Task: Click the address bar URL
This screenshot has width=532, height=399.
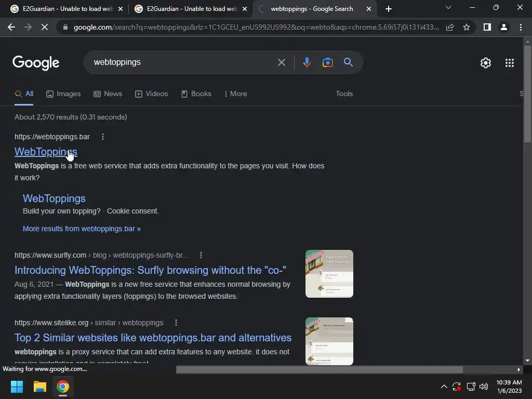Action: point(256,27)
